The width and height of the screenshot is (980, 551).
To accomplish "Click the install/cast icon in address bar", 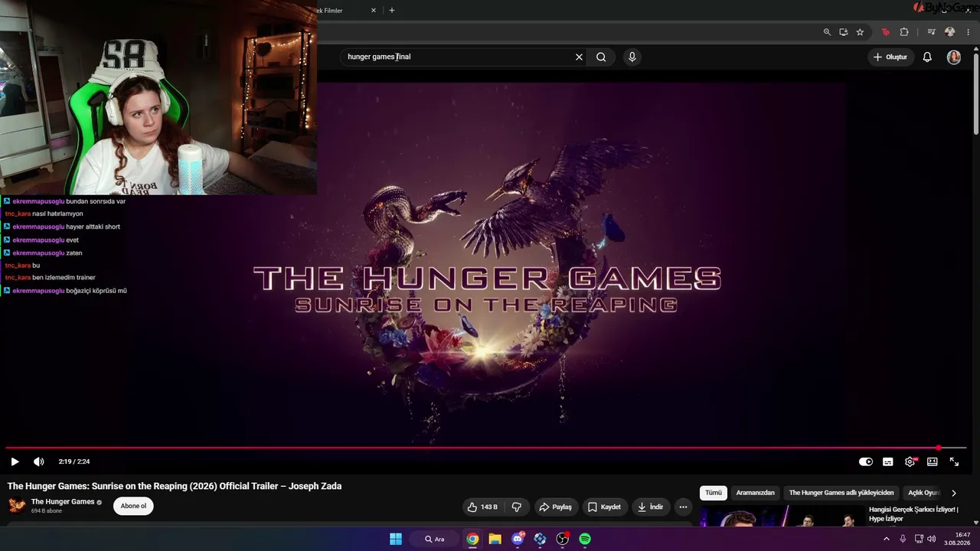I will (x=844, y=32).
